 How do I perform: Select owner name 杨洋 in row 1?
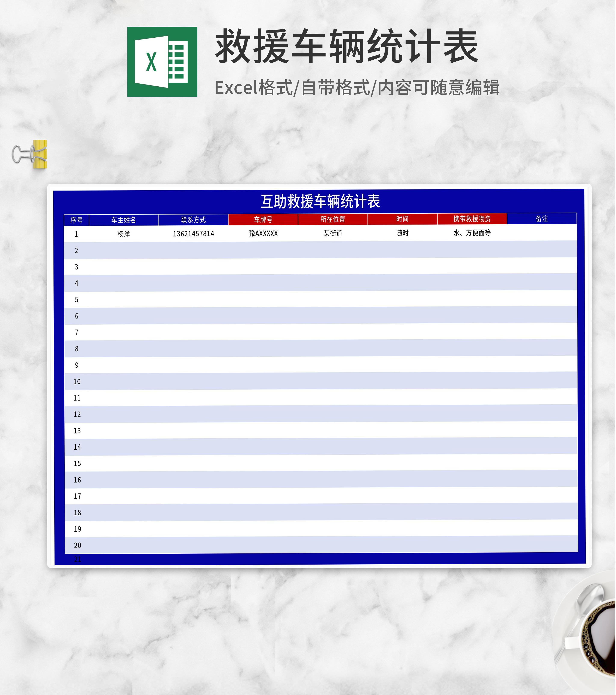pos(123,234)
